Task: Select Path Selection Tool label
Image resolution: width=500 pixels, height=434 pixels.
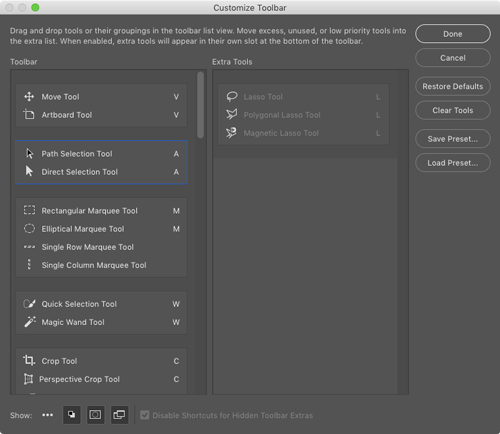Action: (77, 154)
